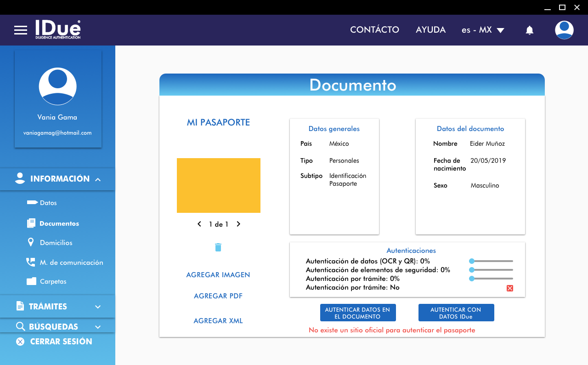This screenshot has width=588, height=365.
Task: Click Autenticar con Datos IDue button
Action: (x=456, y=313)
